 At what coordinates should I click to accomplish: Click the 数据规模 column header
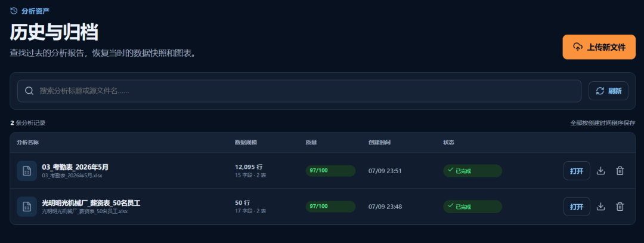pos(246,142)
